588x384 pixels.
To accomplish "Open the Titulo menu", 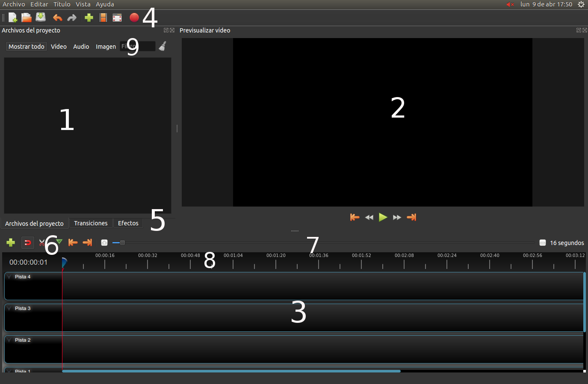I will click(x=62, y=4).
